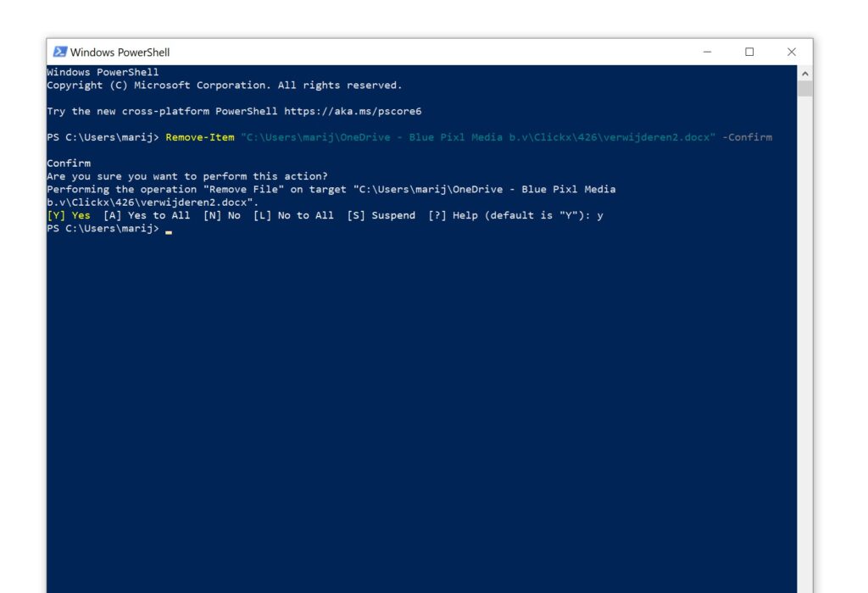
Task: Click 'Are you sure you want to perform this action?'
Action: pos(187,176)
